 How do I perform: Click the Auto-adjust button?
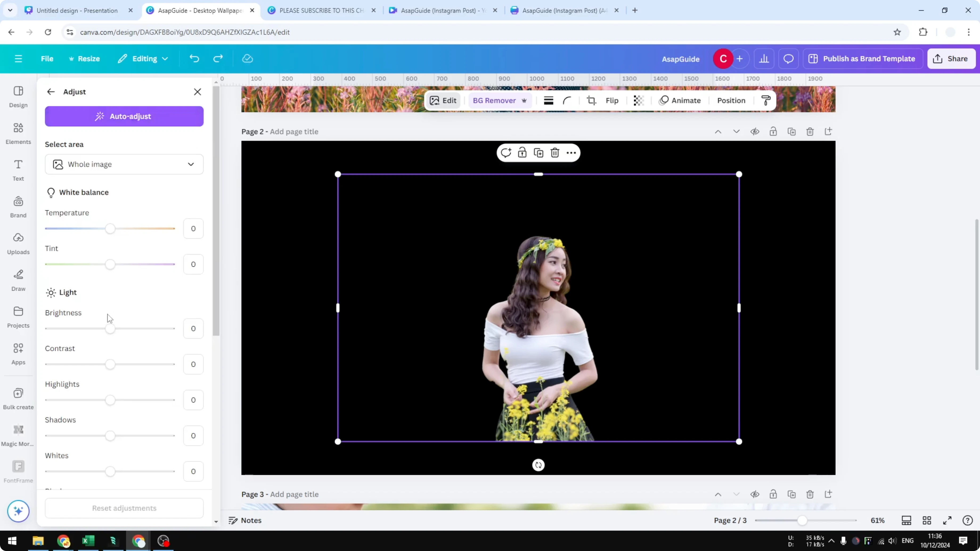click(x=124, y=116)
